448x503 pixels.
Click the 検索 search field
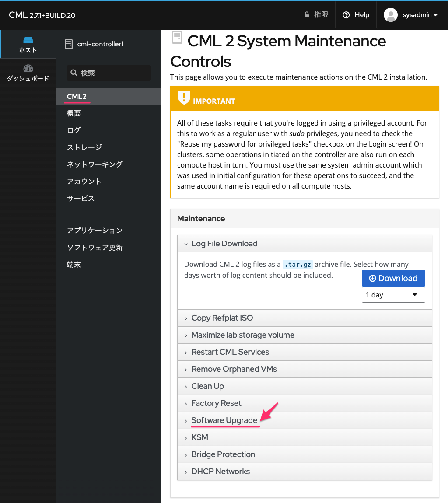[x=109, y=73]
